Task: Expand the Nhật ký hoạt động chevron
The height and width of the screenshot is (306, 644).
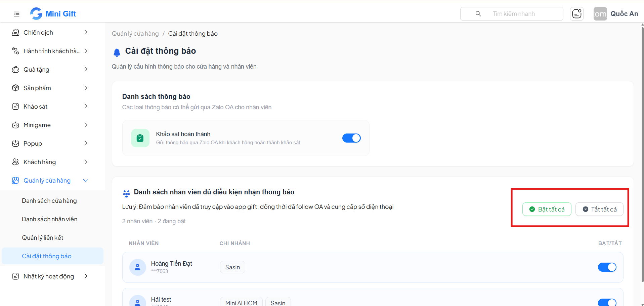Action: click(x=86, y=276)
